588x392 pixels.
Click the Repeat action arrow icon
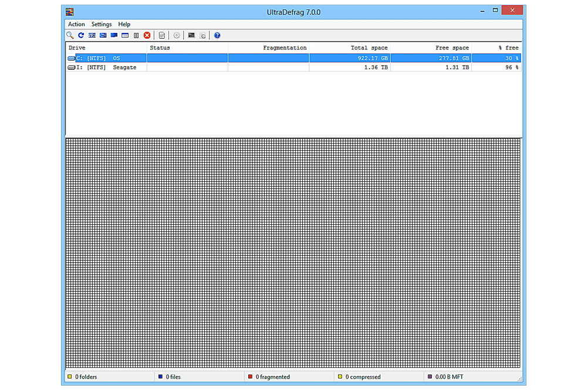(x=81, y=36)
